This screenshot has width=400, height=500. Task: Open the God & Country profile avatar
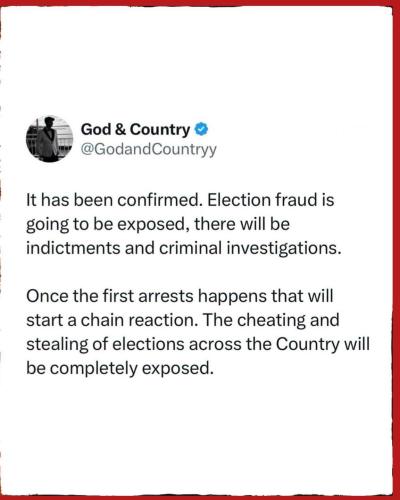[x=49, y=139]
